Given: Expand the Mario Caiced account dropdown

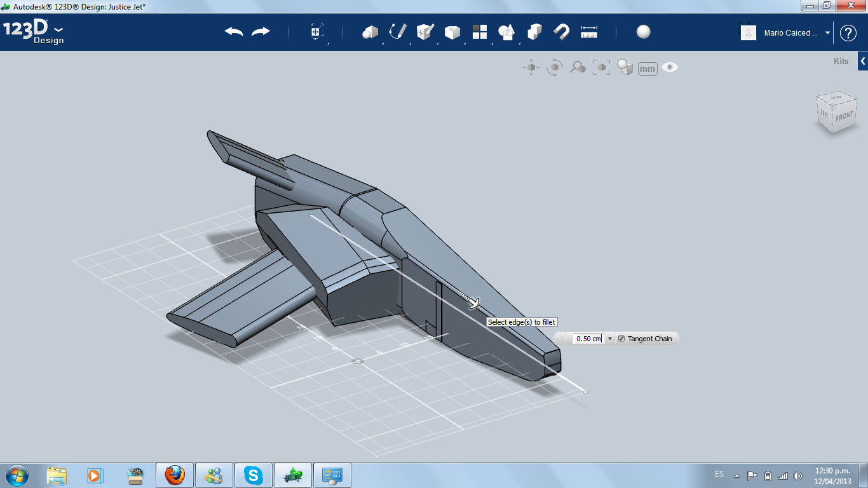Looking at the screenshot, I should pyautogui.click(x=827, y=33).
